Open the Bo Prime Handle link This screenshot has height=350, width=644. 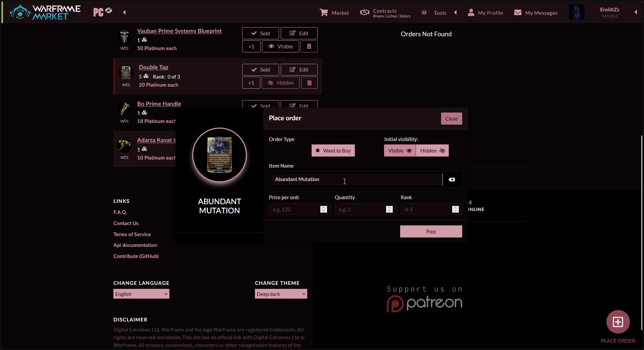(x=159, y=104)
